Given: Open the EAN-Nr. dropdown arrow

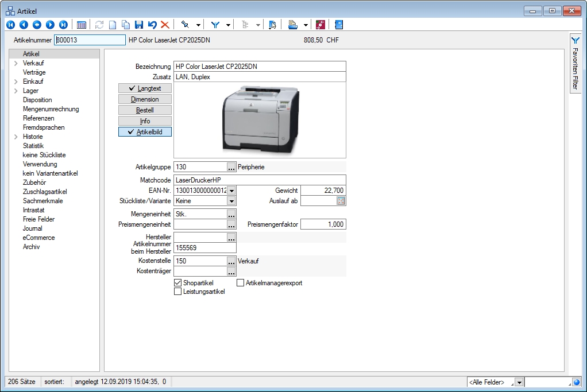Looking at the screenshot, I should [231, 191].
